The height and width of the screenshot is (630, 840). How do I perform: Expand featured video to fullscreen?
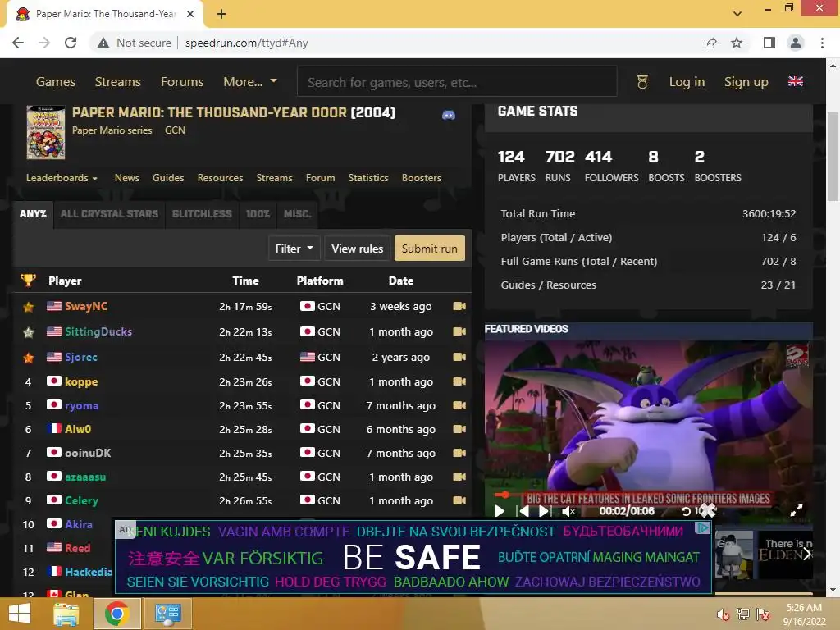pos(797,510)
